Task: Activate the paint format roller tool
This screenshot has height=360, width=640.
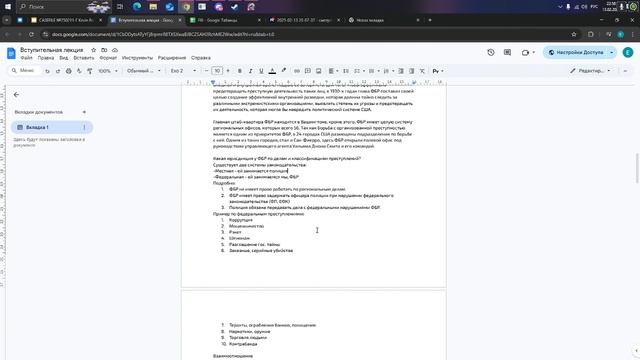Action: [x=90, y=71]
